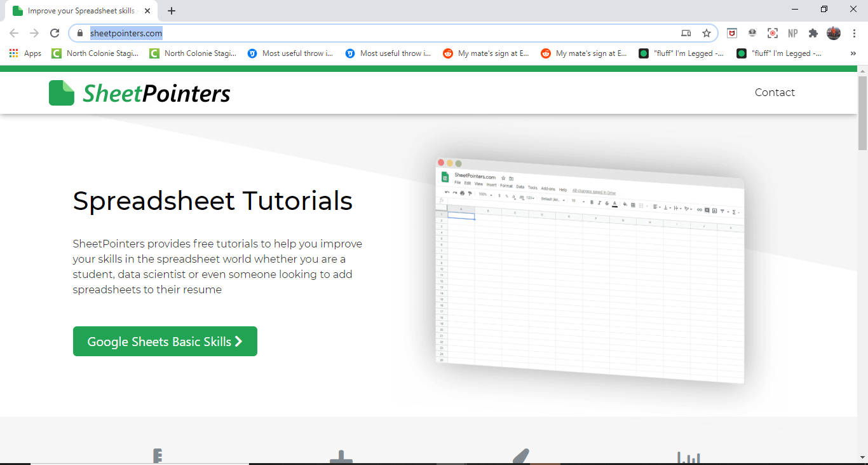The image size is (868, 465).
Task: Open the My mate's sign bookmark just after Most useful
Action: (486, 53)
